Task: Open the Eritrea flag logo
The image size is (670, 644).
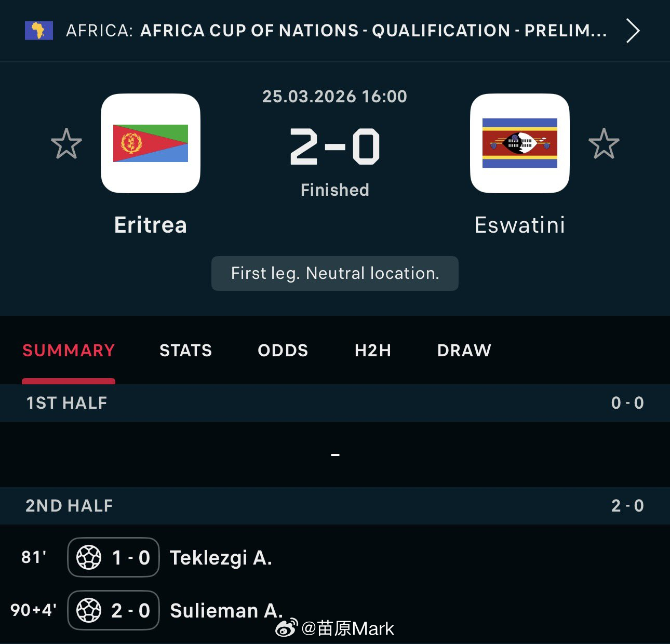Action: [151, 143]
